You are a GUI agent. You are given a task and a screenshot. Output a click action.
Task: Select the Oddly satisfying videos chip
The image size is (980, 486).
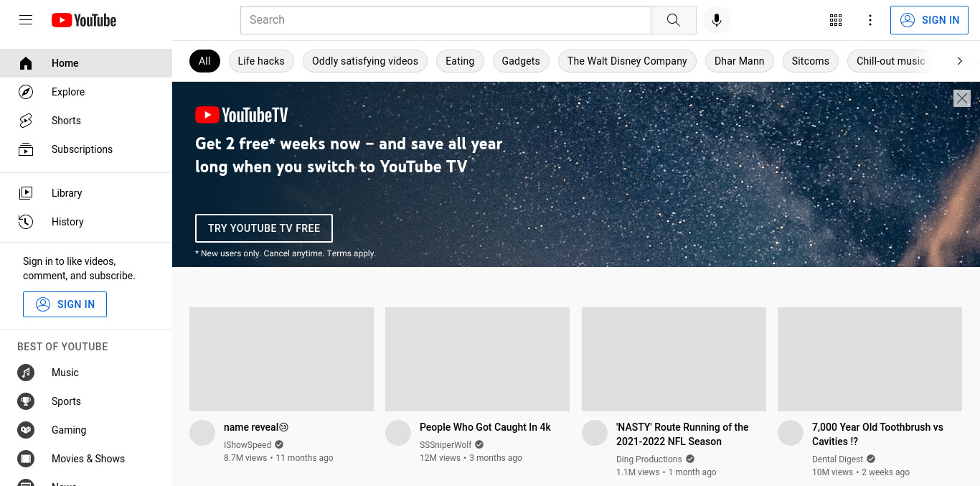(365, 61)
